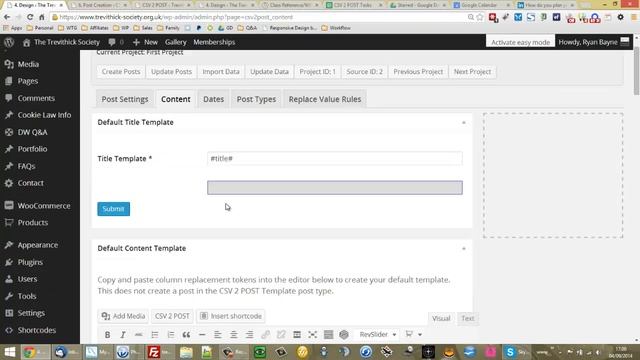This screenshot has height=360, width=640.
Task: Open the shopping cart shortcode dropdown
Action: (x=413, y=335)
